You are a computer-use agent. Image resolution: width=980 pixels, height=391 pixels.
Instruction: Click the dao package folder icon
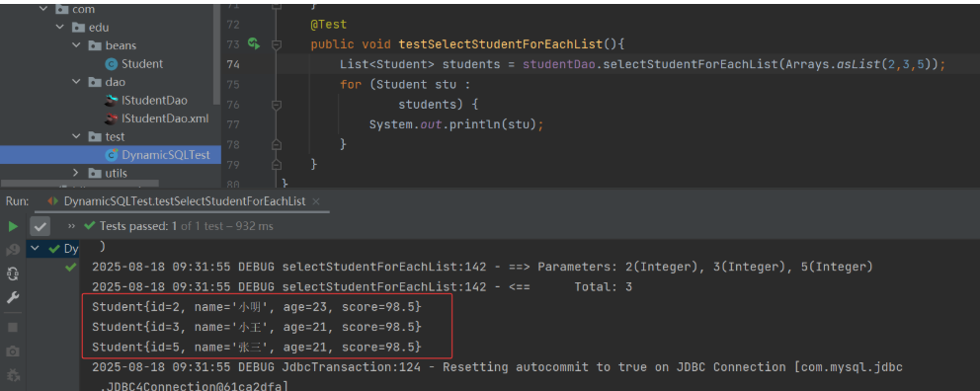95,82
